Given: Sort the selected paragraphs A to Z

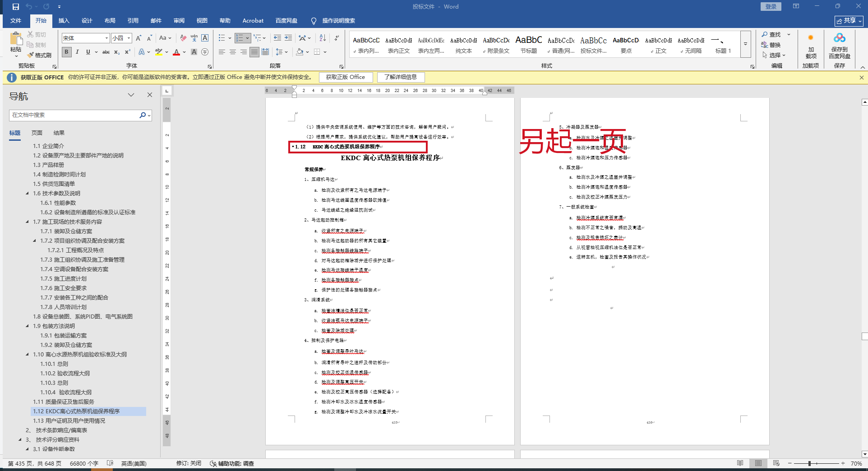Looking at the screenshot, I should click(x=323, y=38).
